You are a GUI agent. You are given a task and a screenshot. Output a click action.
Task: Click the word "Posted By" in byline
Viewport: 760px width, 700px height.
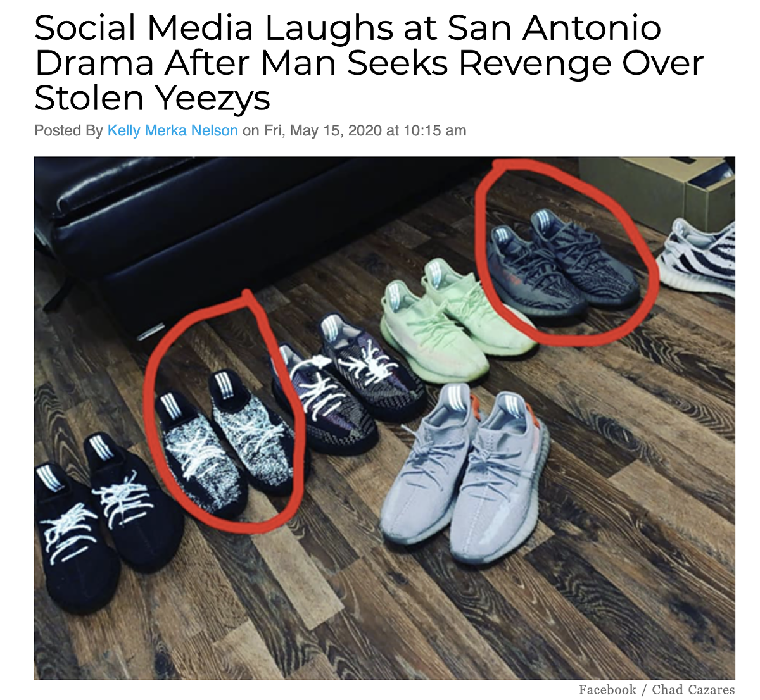68,131
